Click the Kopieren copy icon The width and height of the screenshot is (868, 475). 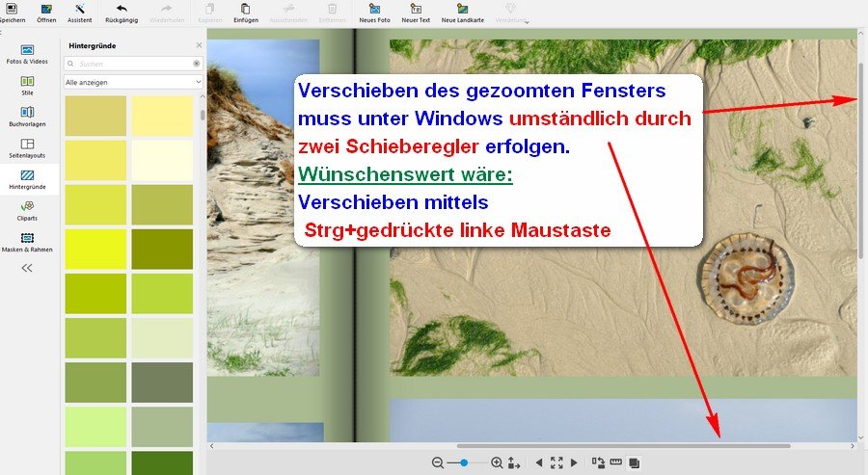[x=210, y=9]
